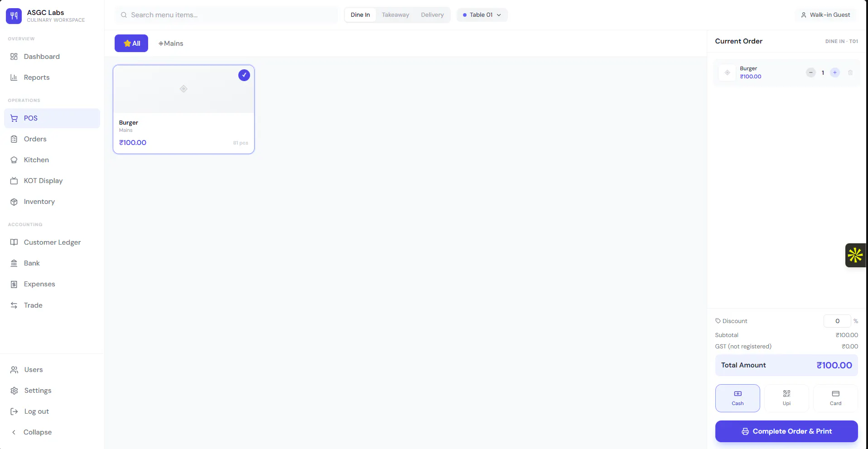Viewport: 868px width, 449px height.
Task: Click the ASGC Labs fork-and-knife logo
Action: pos(14,16)
